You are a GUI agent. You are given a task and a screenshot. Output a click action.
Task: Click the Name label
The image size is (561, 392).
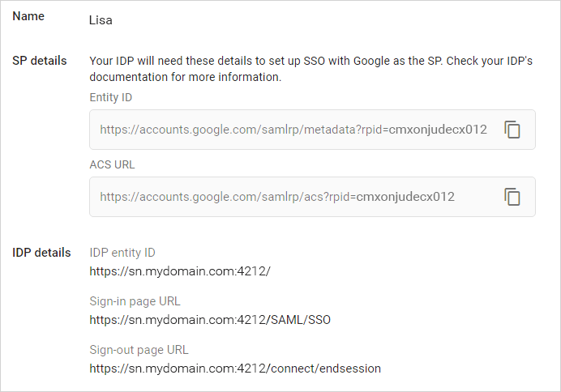(28, 16)
